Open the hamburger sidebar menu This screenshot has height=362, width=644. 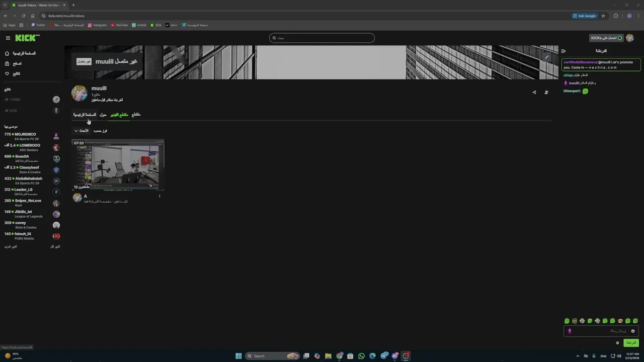pos(8,38)
